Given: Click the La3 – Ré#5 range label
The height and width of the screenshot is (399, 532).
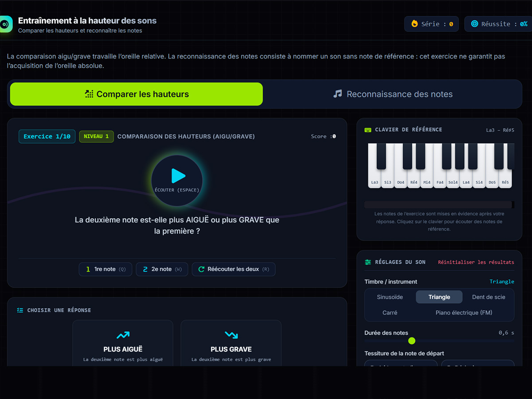Looking at the screenshot, I should [500, 130].
